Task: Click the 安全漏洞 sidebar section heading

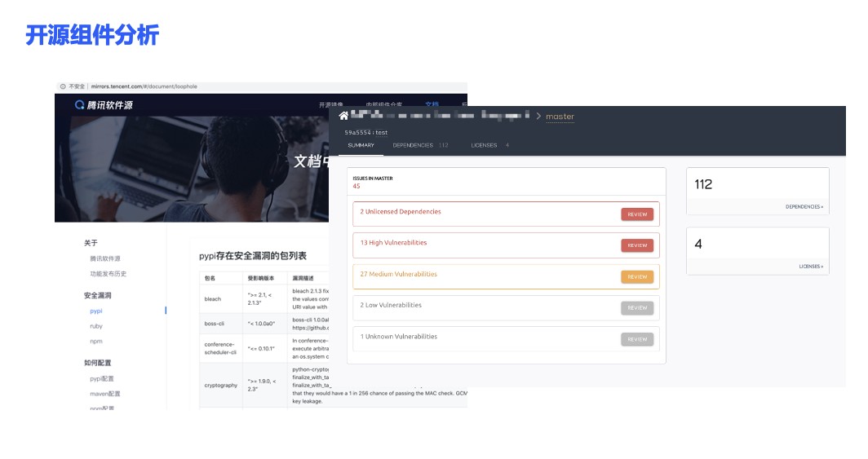Action: click(x=97, y=295)
